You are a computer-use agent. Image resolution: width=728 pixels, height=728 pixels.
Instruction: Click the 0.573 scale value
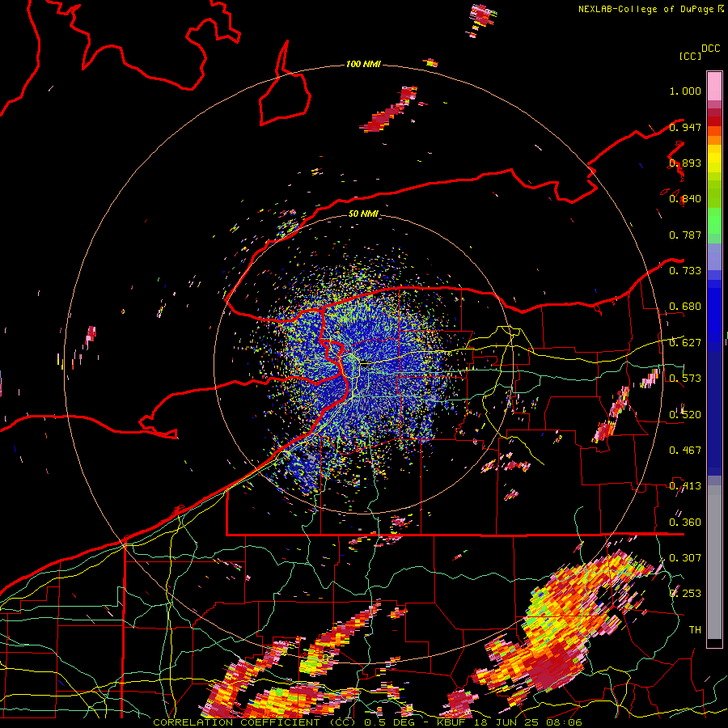pos(685,379)
